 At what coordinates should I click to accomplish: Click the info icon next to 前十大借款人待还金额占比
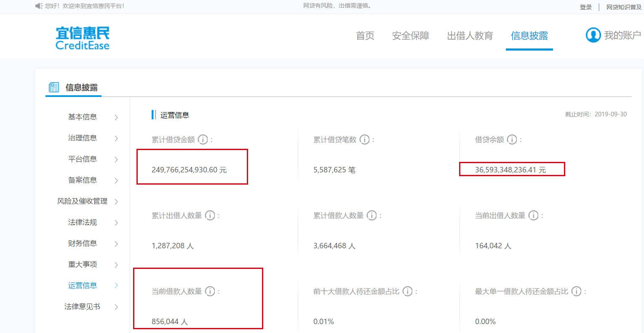(x=408, y=291)
